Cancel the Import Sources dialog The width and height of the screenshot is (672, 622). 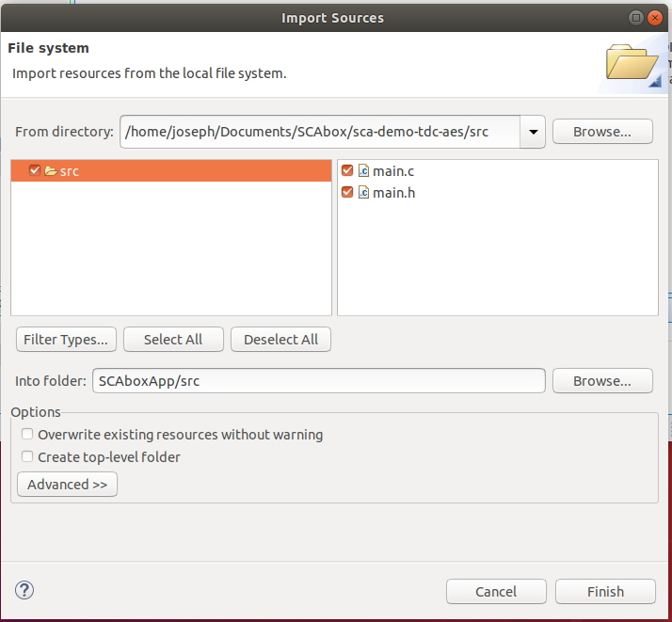(495, 592)
